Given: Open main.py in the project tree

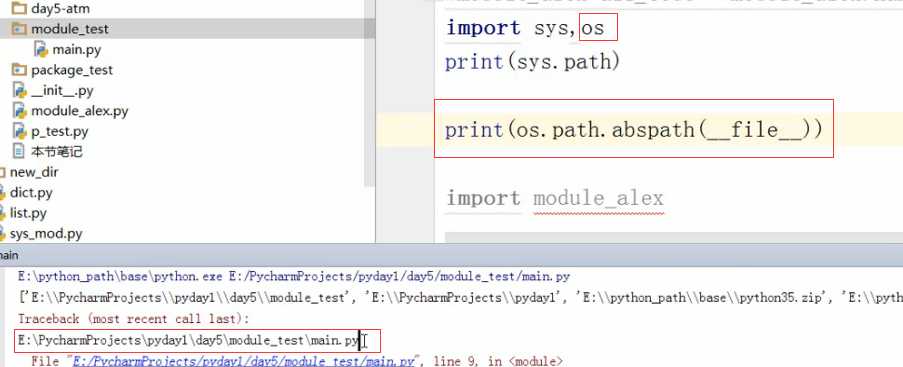Looking at the screenshot, I should 77,50.
